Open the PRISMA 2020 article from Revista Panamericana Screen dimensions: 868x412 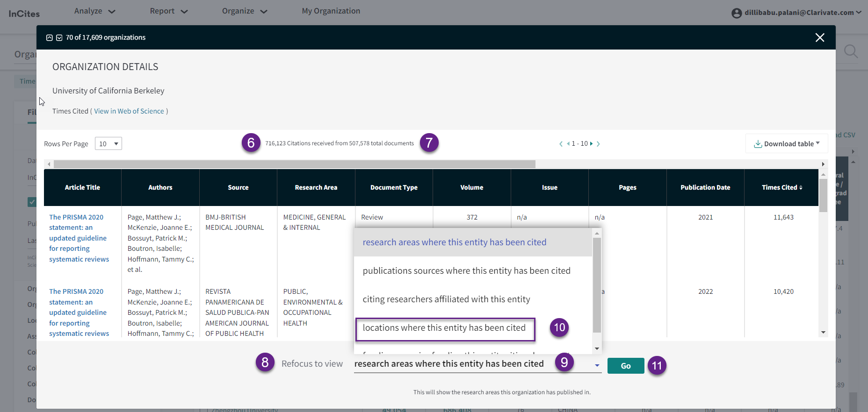coord(79,313)
